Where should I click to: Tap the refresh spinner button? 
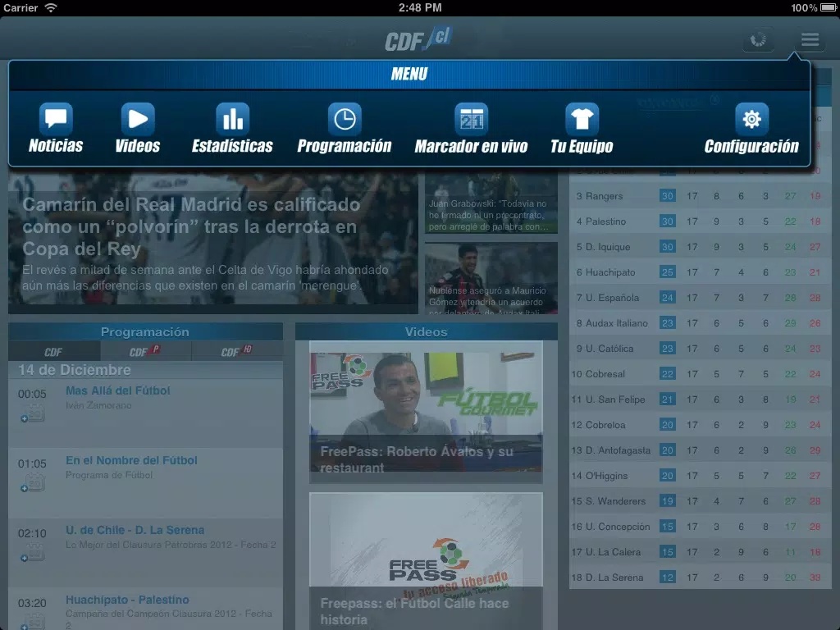(758, 39)
